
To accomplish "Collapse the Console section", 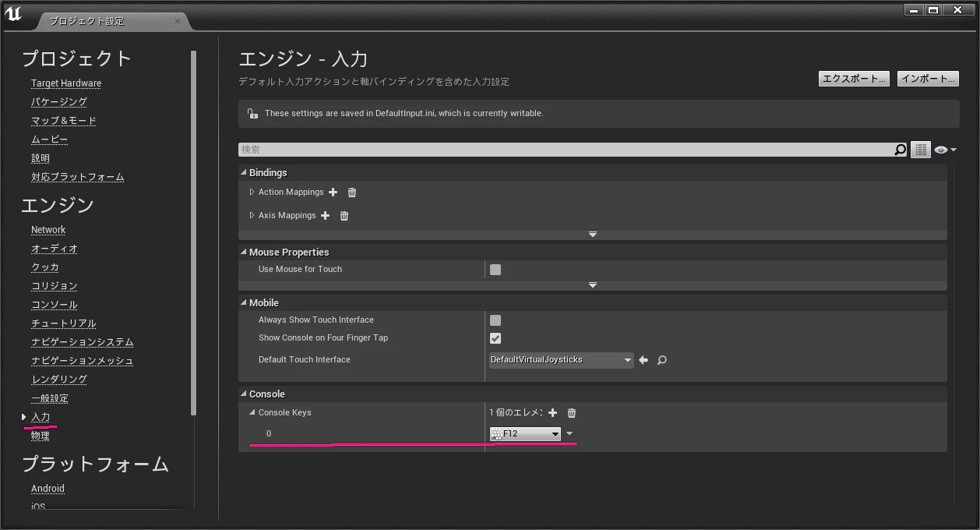I will pos(244,394).
